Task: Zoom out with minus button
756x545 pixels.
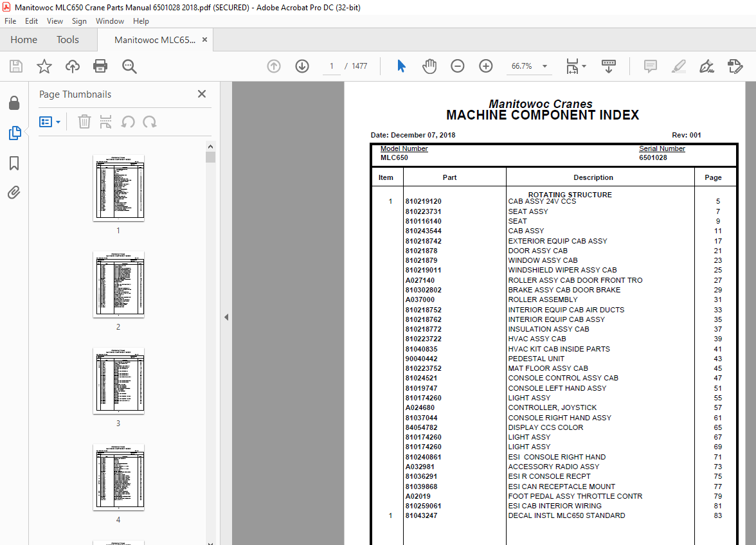Action: tap(458, 66)
